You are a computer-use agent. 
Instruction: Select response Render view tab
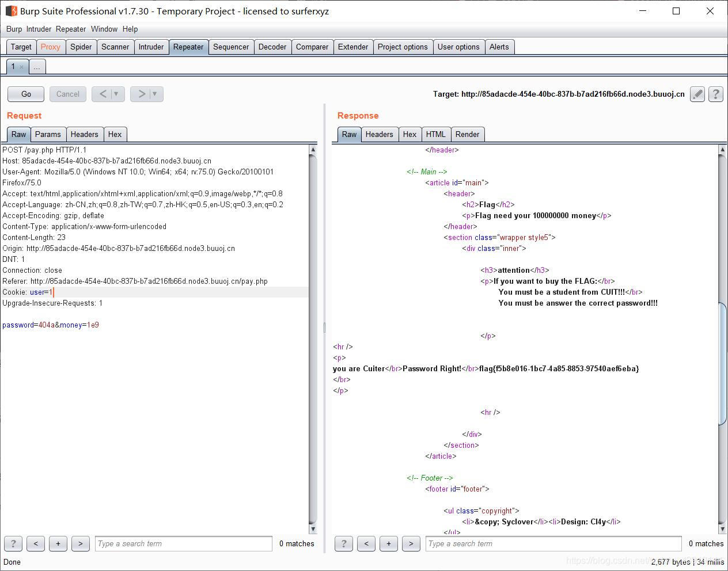(x=468, y=134)
